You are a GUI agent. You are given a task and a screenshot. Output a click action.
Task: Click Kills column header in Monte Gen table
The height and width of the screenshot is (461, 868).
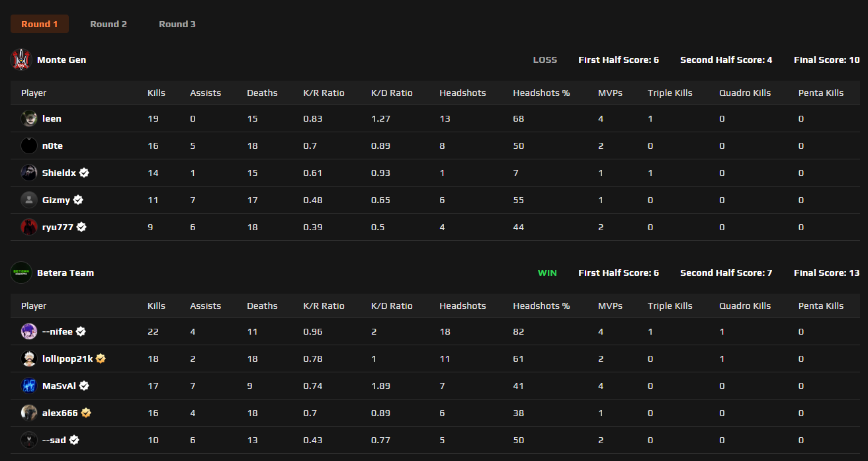(156, 93)
